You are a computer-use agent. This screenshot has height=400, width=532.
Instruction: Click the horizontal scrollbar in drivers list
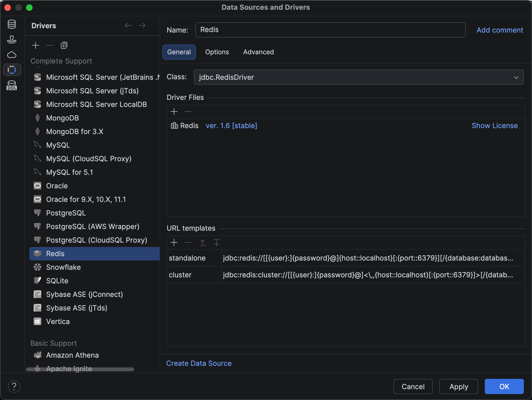[80, 369]
